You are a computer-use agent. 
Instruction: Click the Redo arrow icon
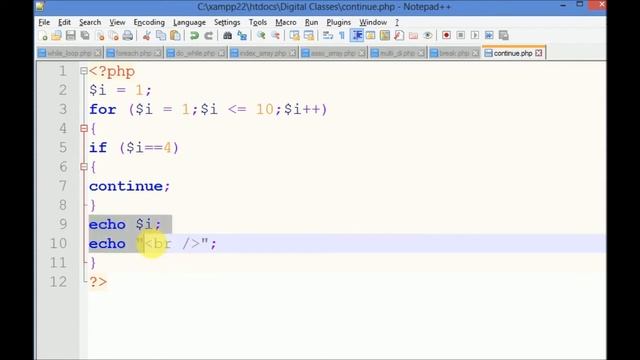pyautogui.click(x=208, y=36)
